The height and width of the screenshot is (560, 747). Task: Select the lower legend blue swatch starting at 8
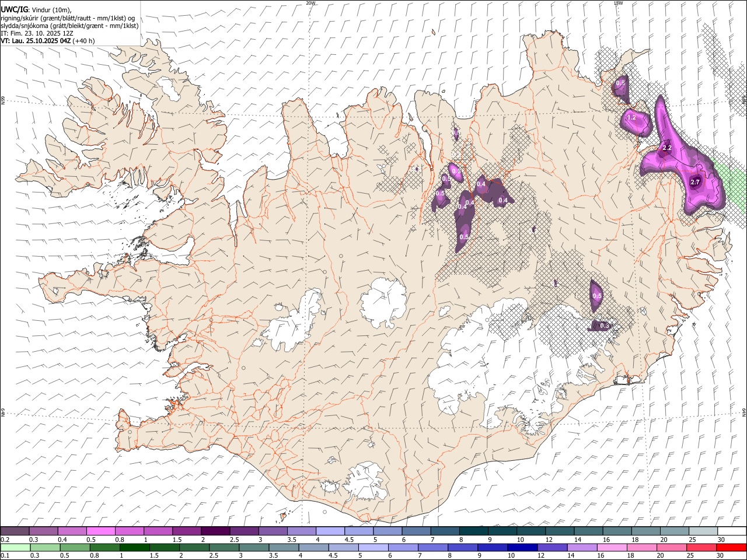coord(462,547)
